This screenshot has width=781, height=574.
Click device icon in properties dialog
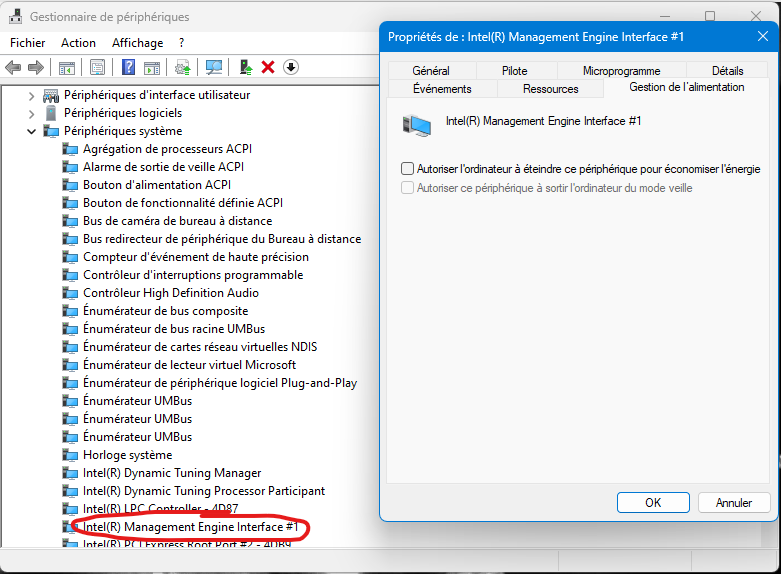pyautogui.click(x=416, y=125)
